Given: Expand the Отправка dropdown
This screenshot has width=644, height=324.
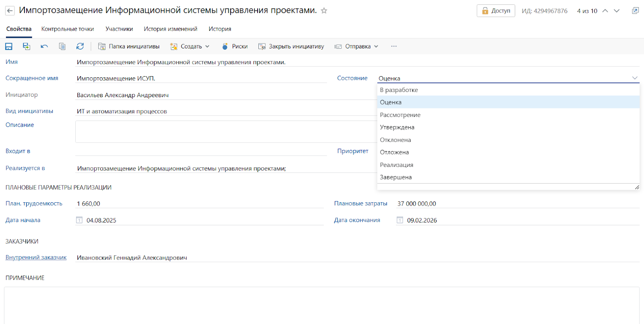Looking at the screenshot, I should (357, 46).
